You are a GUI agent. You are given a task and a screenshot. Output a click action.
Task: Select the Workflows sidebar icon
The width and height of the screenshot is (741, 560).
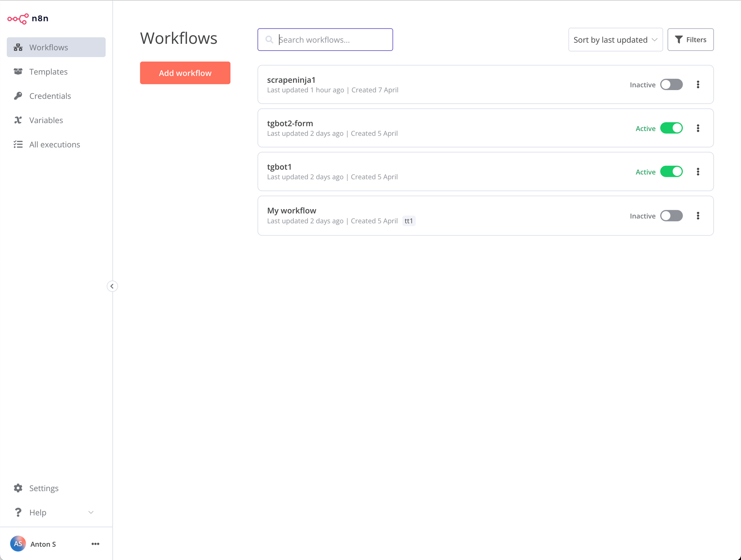(18, 47)
